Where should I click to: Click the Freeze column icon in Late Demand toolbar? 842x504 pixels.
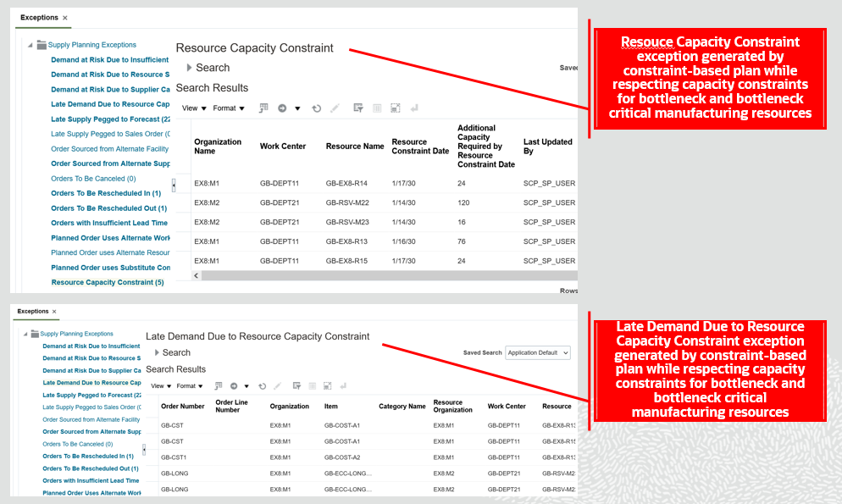(x=312, y=386)
